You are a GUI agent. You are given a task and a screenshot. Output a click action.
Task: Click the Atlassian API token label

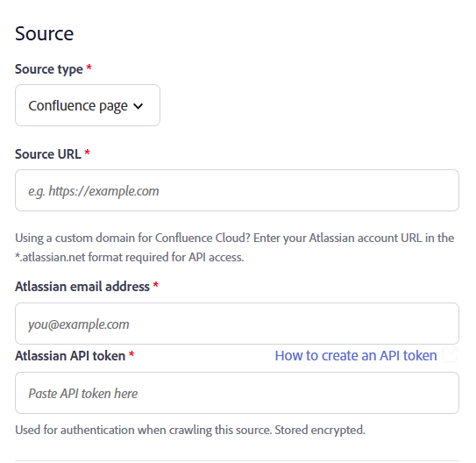(x=70, y=356)
